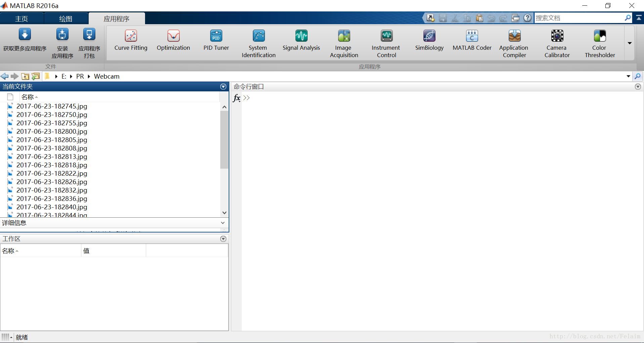Open the Workspace panel actions menu

click(223, 239)
